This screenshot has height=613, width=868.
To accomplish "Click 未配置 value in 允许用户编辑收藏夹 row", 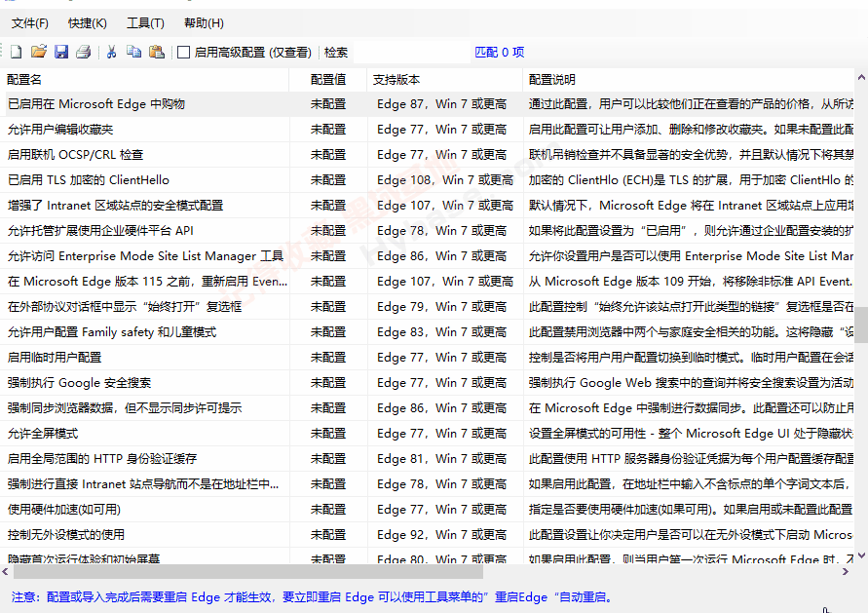I will (328, 130).
